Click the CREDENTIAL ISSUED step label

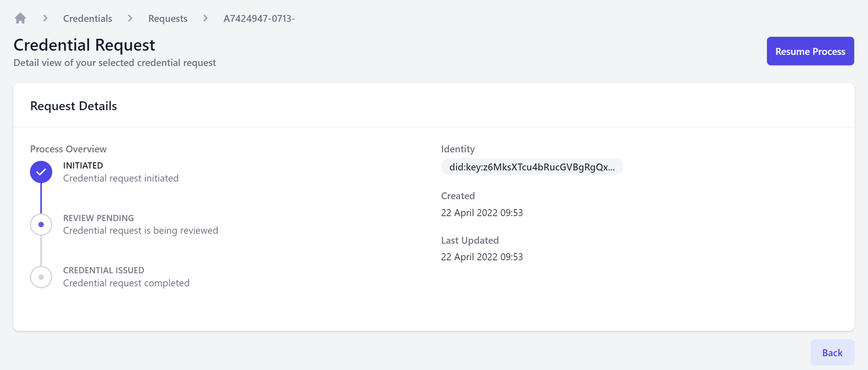point(104,270)
